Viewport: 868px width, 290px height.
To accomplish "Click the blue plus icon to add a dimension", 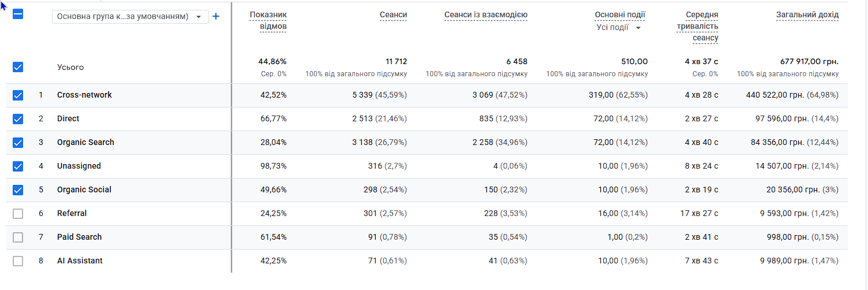I will (x=216, y=17).
